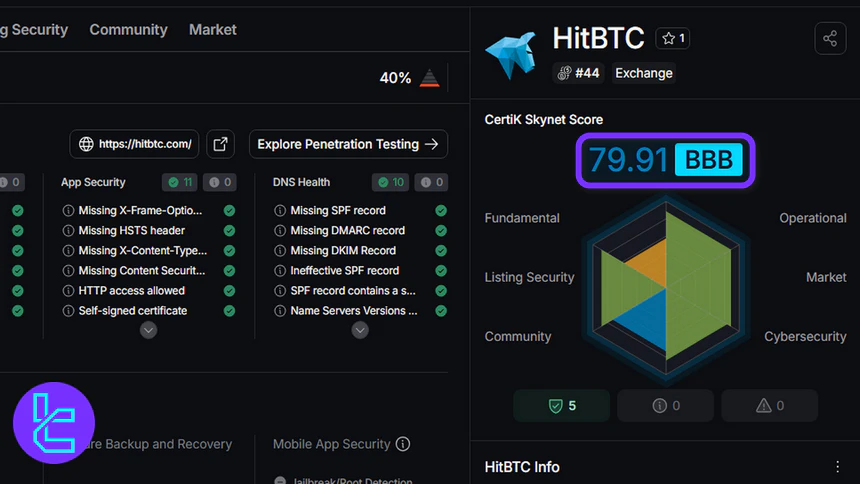The height and width of the screenshot is (484, 860).
Task: Click the green check for Missing HSTS header
Action: click(229, 231)
